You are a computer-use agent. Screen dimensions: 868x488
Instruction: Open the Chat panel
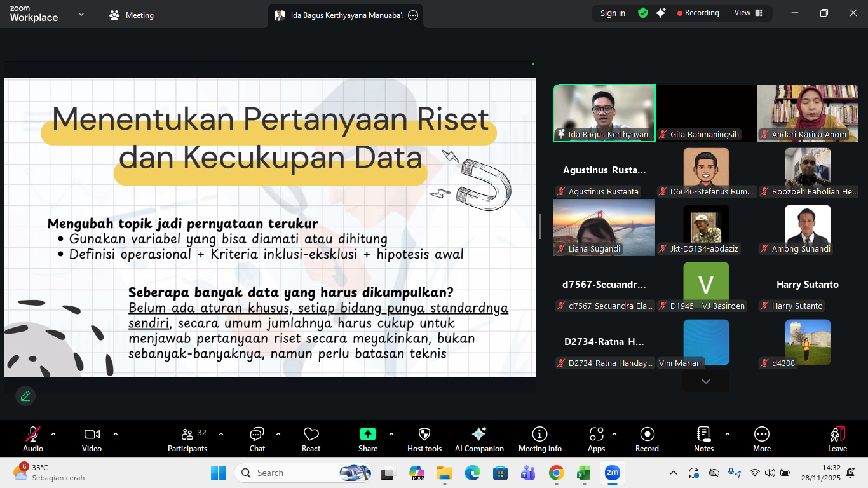[257, 439]
